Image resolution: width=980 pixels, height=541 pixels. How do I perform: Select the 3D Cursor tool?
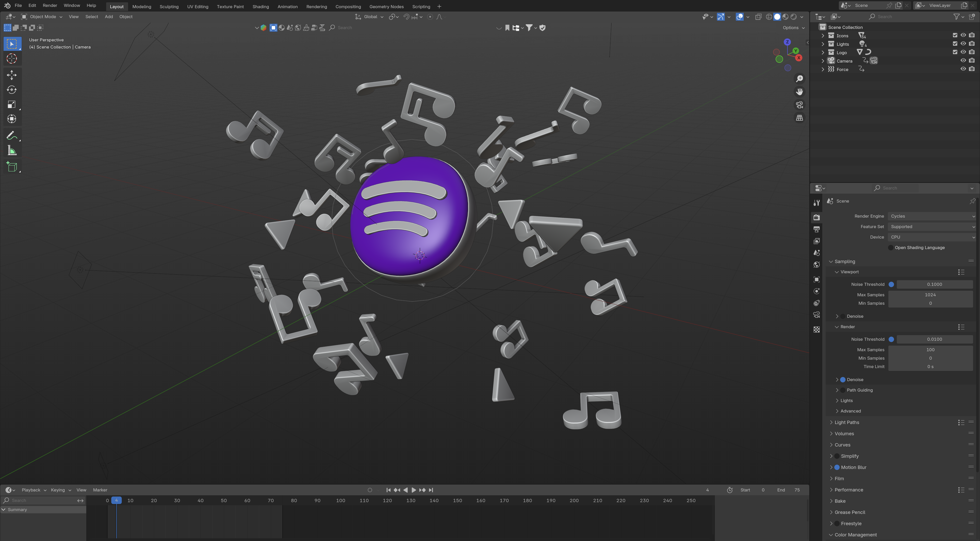pyautogui.click(x=12, y=59)
